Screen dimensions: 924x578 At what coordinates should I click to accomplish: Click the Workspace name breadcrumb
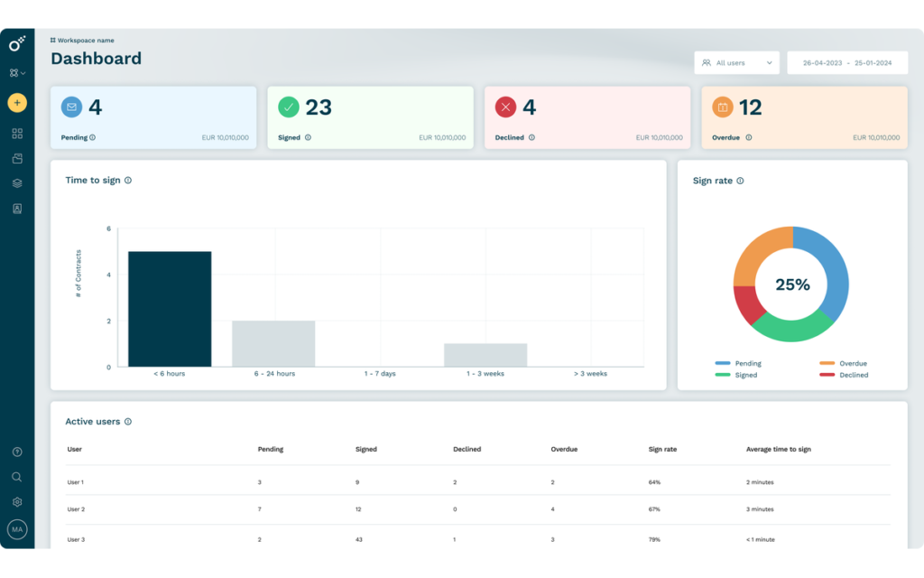pos(82,40)
